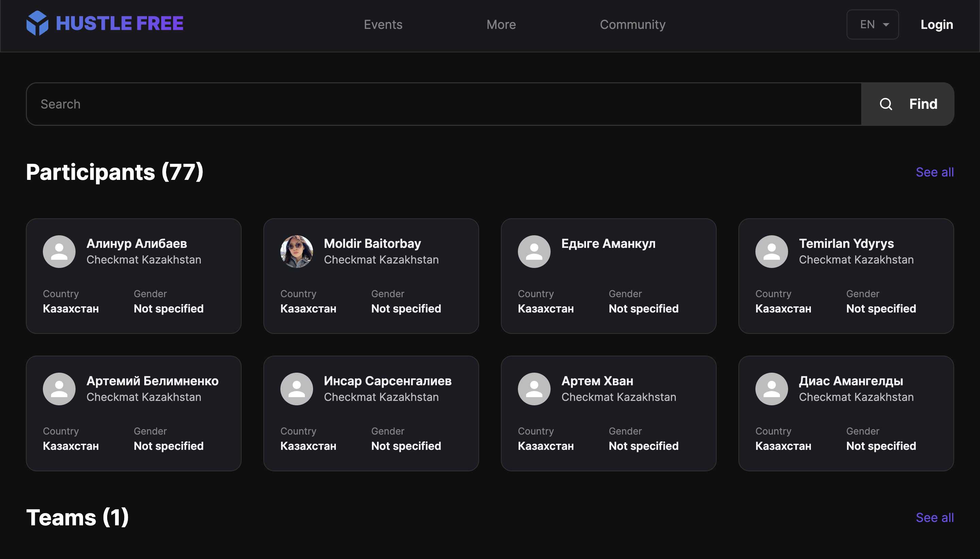The image size is (980, 559).
Task: Click See all next to Teams
Action: pyautogui.click(x=935, y=518)
